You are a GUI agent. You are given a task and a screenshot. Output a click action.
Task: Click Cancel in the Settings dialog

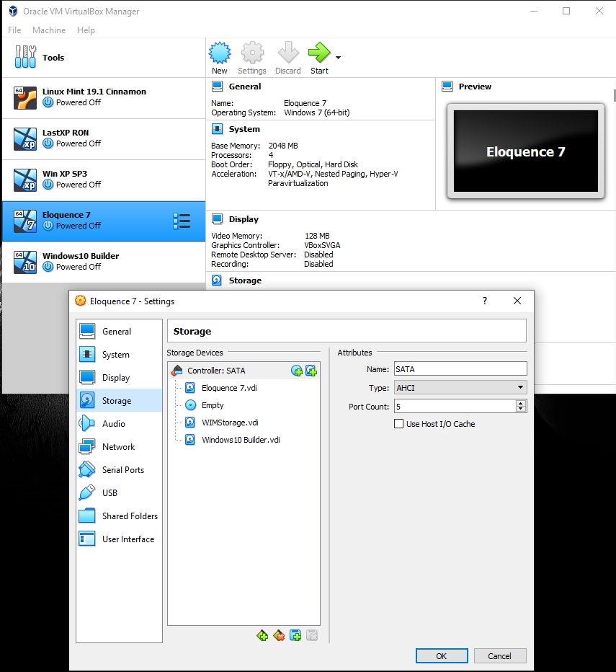point(499,656)
